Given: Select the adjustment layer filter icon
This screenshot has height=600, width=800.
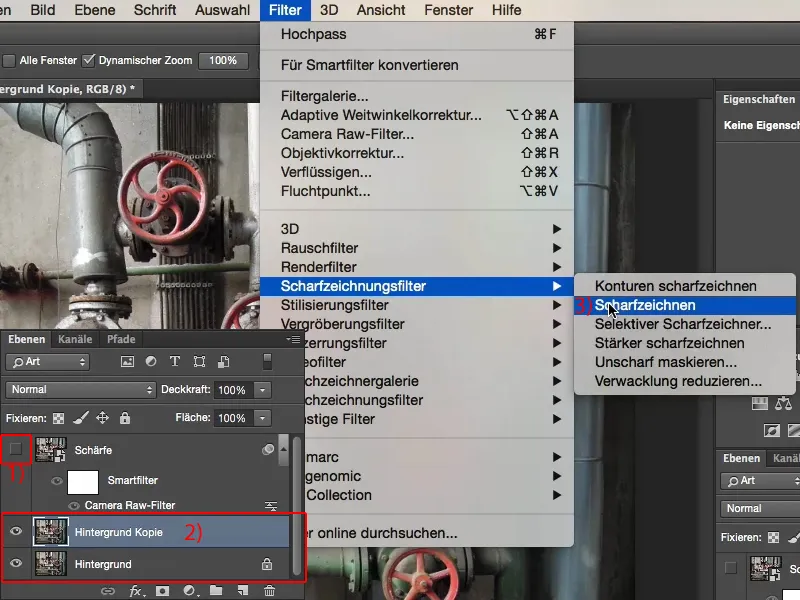Looking at the screenshot, I should pos(151,361).
